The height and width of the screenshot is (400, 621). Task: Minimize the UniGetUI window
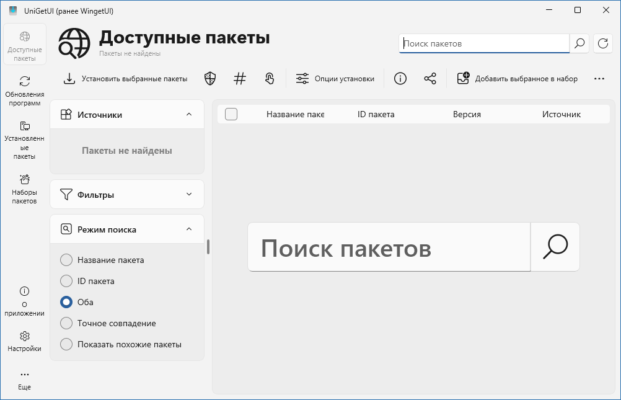point(549,10)
